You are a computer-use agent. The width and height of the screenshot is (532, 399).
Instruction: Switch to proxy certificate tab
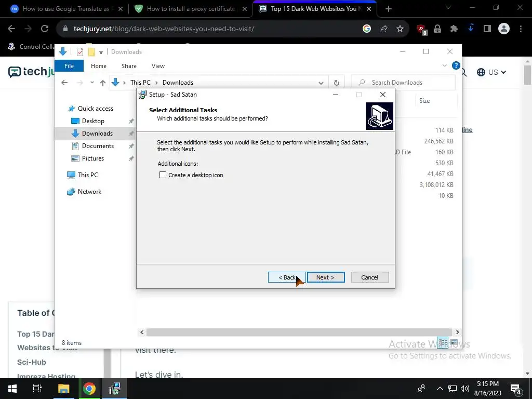click(190, 9)
